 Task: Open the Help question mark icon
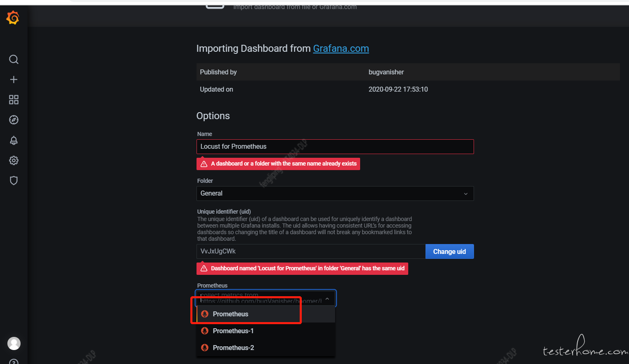coord(14,362)
